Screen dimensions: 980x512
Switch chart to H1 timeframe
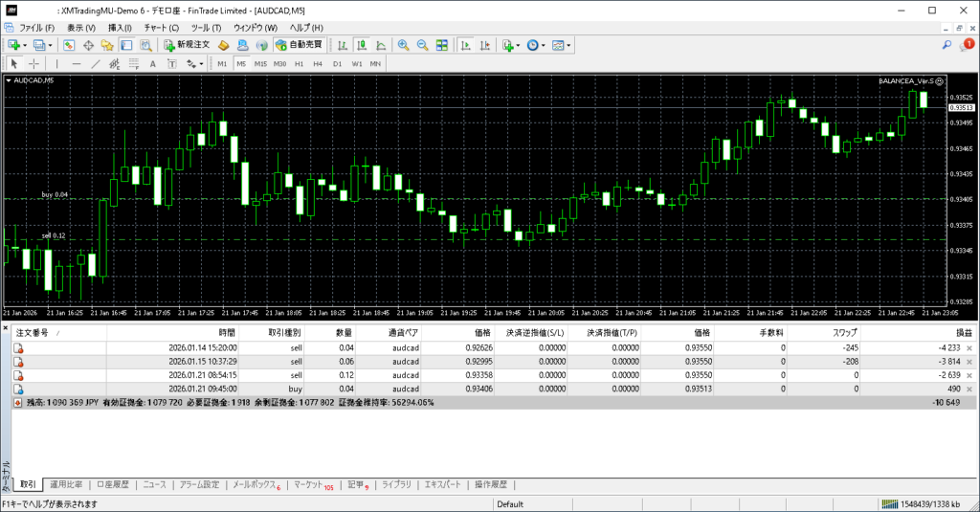[299, 64]
